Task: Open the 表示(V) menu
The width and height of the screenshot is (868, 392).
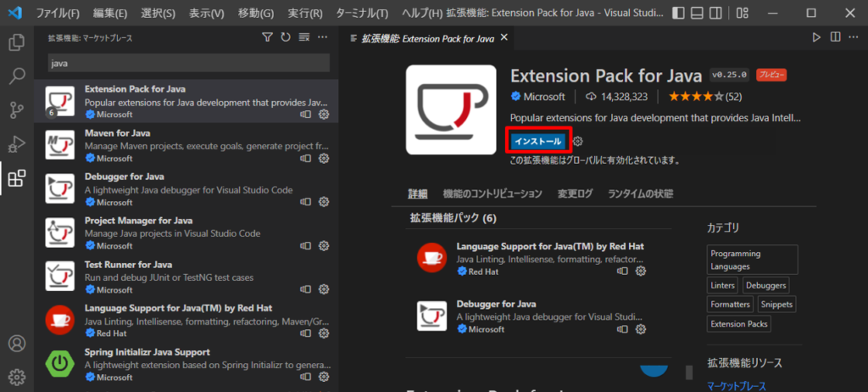Action: (207, 13)
